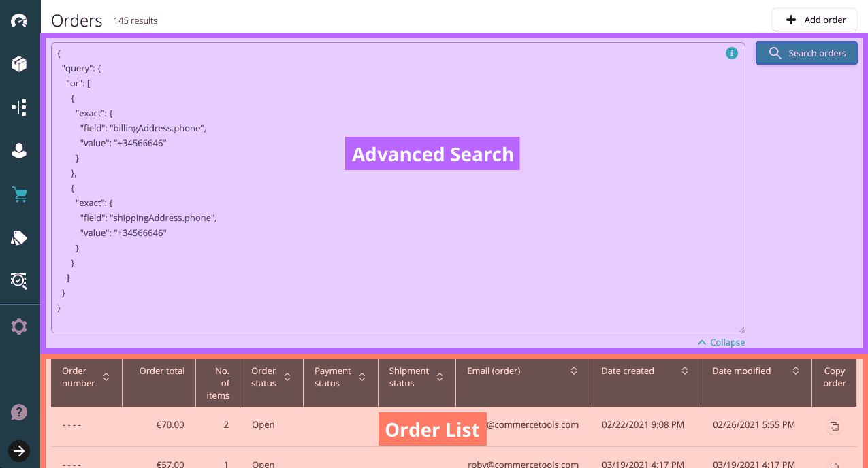The image size is (868, 468).
Task: Open Discounts tag icon in sidebar
Action: [19, 237]
